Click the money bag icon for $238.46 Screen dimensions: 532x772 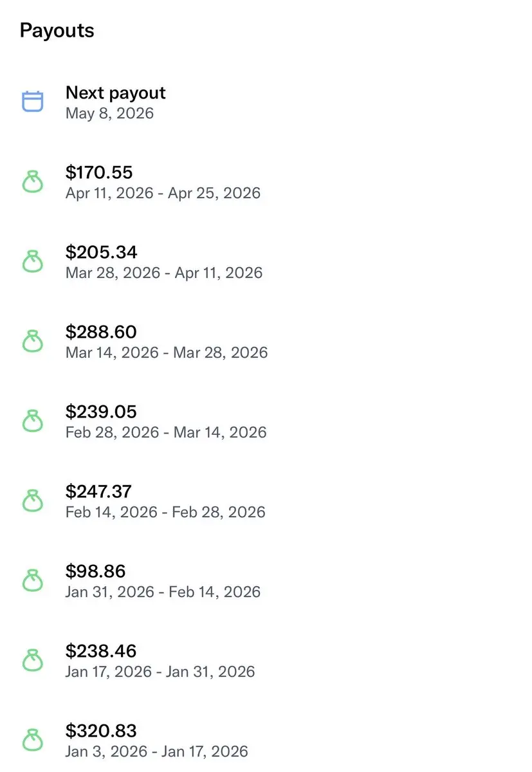click(33, 661)
